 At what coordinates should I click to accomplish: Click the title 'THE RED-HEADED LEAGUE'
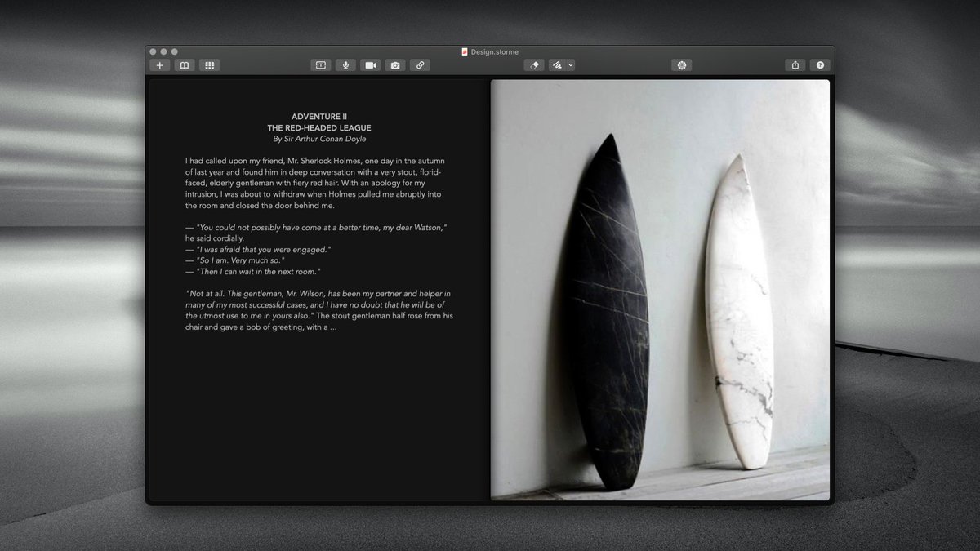click(x=321, y=127)
